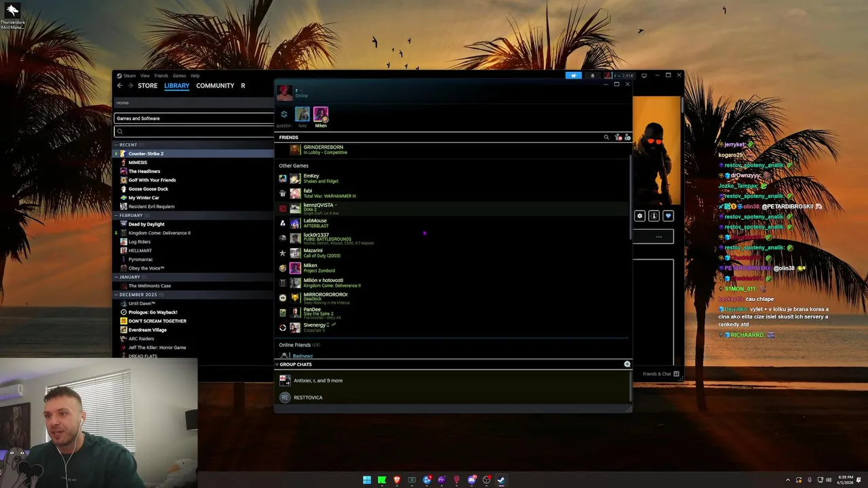
Task: Open the Friends menu
Action: pyautogui.click(x=161, y=76)
